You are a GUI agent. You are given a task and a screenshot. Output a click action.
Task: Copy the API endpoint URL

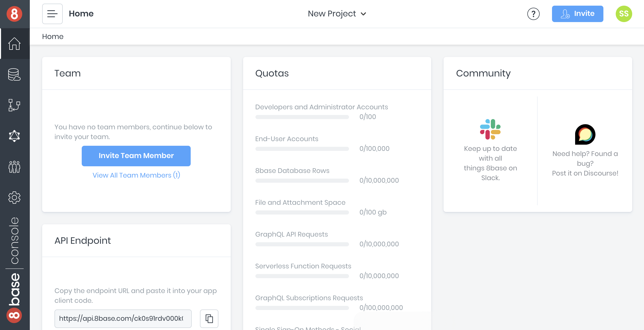209,318
